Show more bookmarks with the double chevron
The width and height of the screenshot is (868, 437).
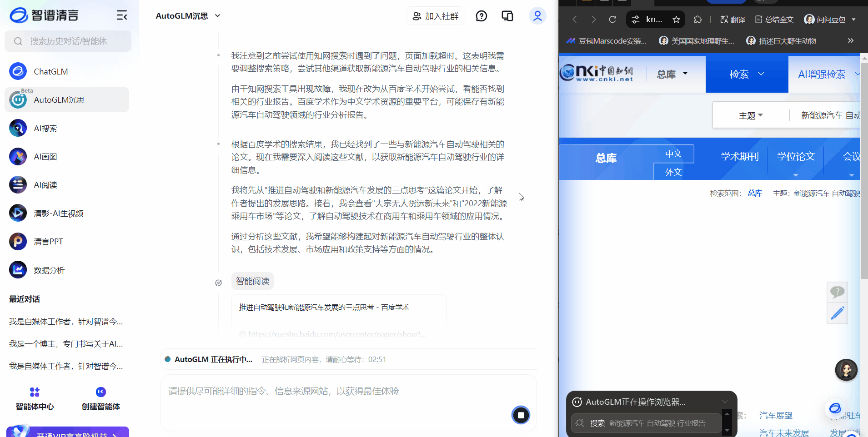[x=850, y=41]
